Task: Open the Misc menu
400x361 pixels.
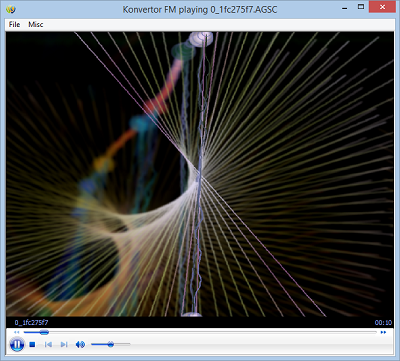Action: pyautogui.click(x=36, y=24)
